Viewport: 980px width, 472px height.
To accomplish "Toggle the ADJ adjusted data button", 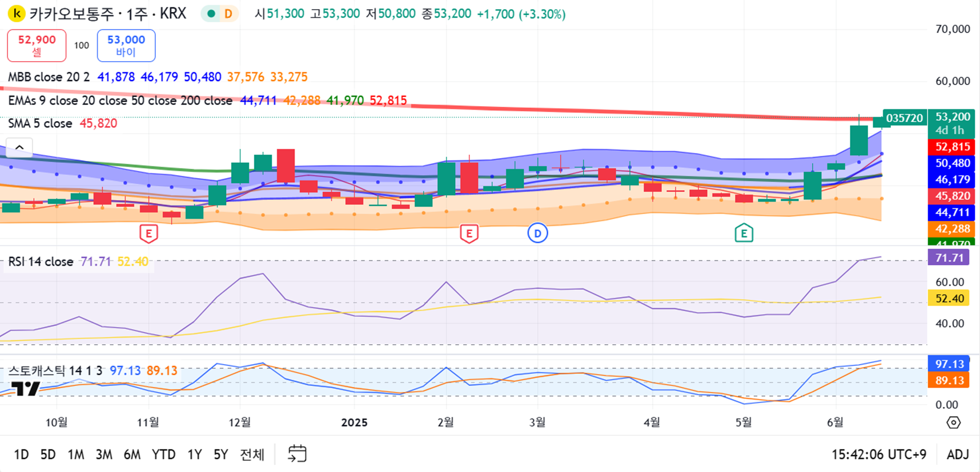I will (958, 454).
